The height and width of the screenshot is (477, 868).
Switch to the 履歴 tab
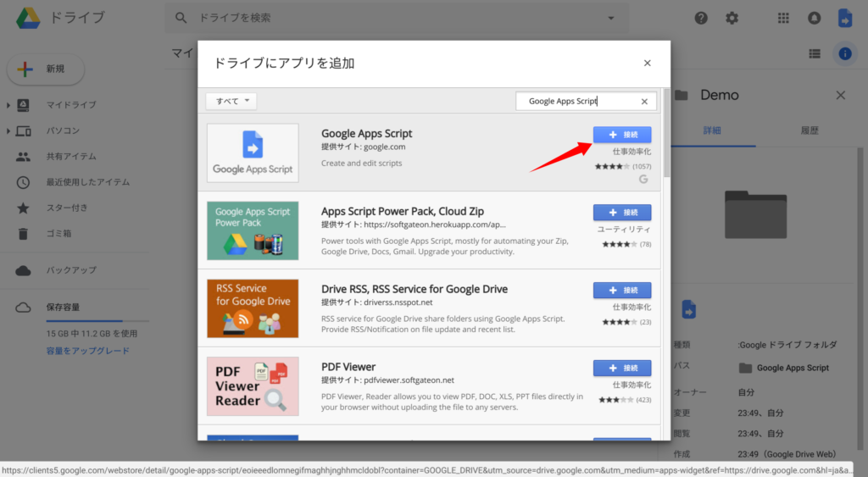810,130
